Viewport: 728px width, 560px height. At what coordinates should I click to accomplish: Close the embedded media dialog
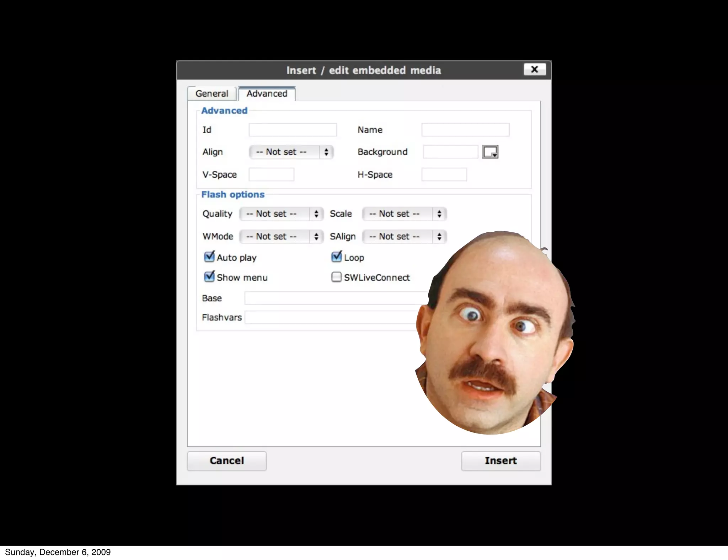click(534, 70)
